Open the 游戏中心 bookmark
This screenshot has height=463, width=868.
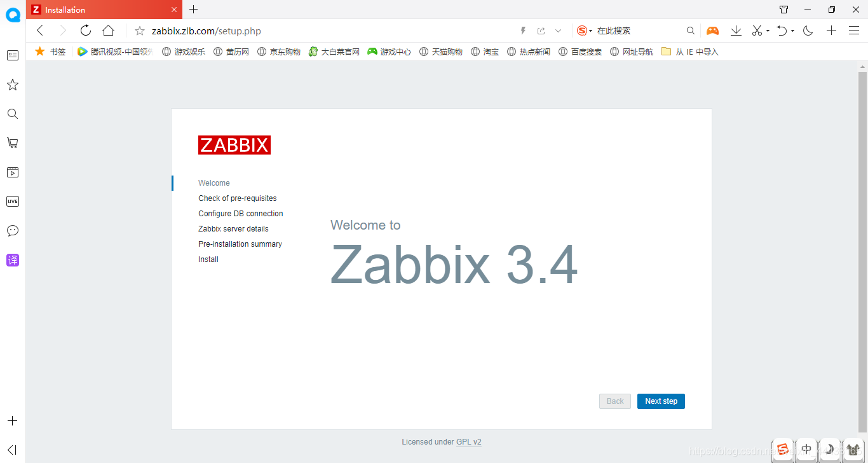390,52
